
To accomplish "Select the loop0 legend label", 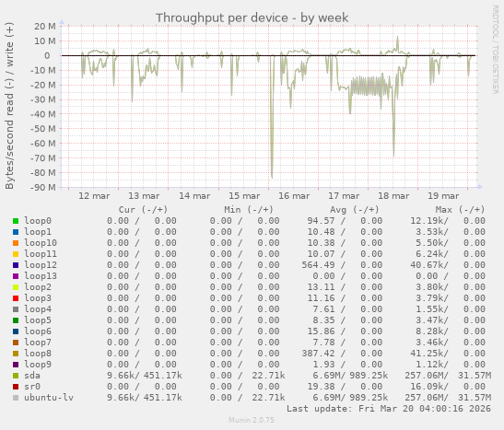I will click(38, 221).
